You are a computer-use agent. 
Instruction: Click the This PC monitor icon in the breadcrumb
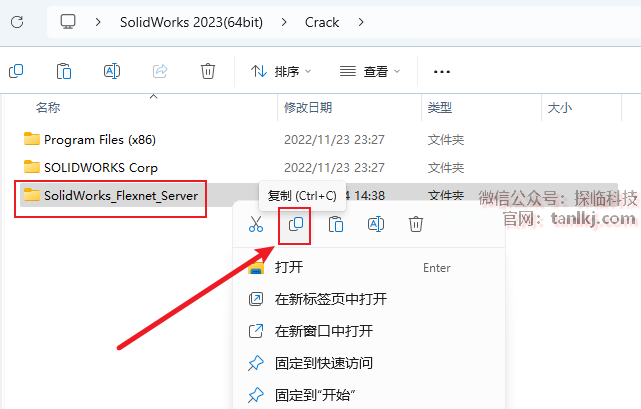coord(68,22)
